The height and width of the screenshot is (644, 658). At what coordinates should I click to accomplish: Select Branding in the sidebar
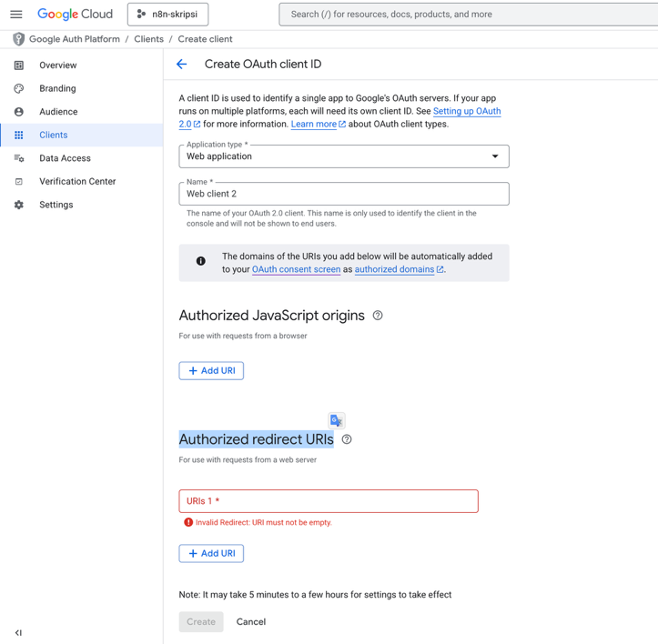57,88
